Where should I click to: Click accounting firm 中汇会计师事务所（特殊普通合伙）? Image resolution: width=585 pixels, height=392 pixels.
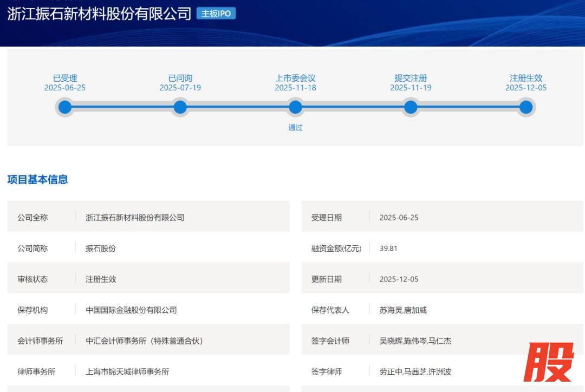pyautogui.click(x=144, y=341)
